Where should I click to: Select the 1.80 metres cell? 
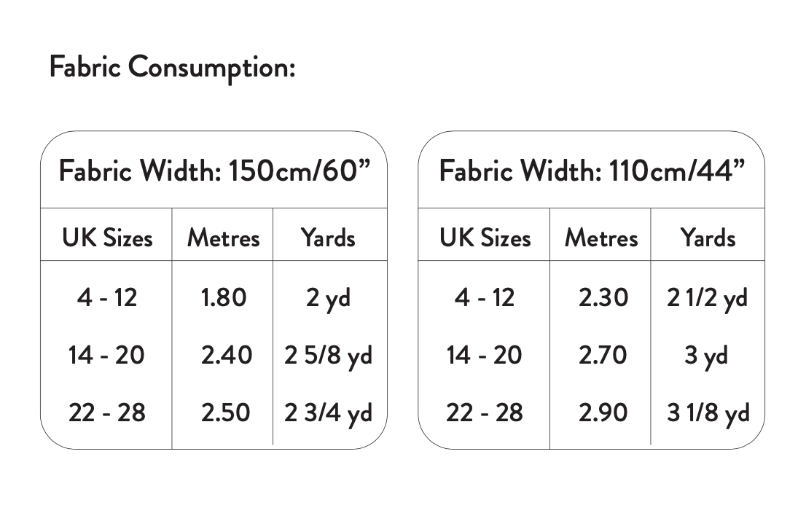point(224,297)
